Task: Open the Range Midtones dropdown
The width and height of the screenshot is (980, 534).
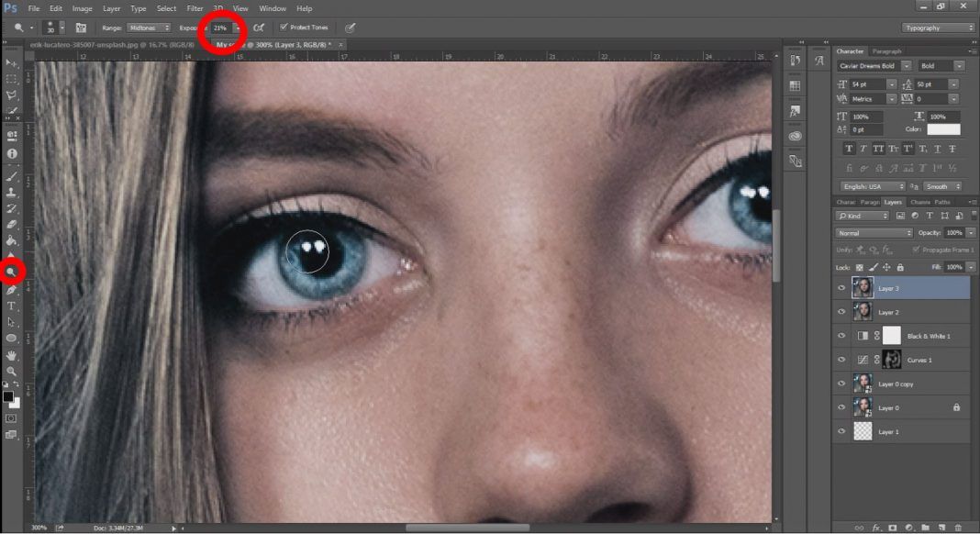Action: pyautogui.click(x=148, y=28)
